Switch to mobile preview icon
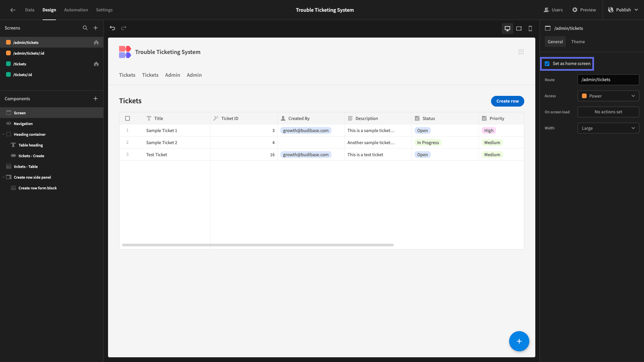This screenshot has width=644, height=362. click(530, 28)
